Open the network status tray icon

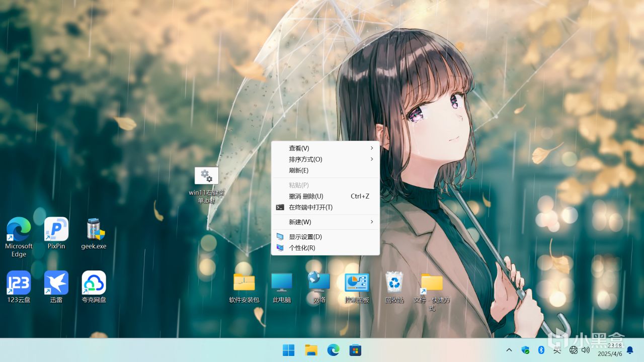(x=573, y=350)
